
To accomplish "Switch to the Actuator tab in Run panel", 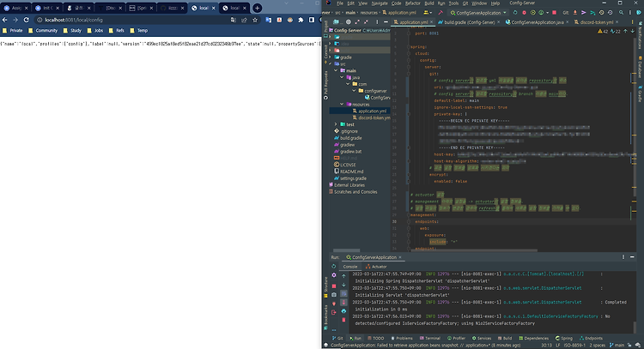I will [x=376, y=267].
